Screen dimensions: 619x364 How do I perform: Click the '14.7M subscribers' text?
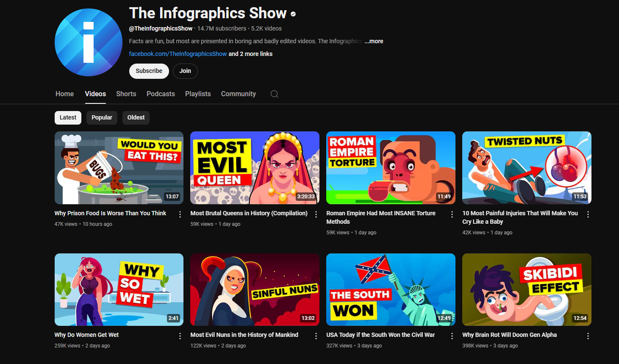pyautogui.click(x=222, y=28)
